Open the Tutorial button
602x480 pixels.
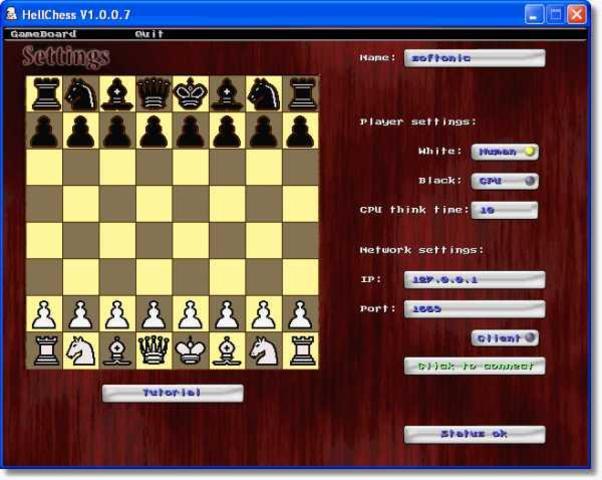173,393
